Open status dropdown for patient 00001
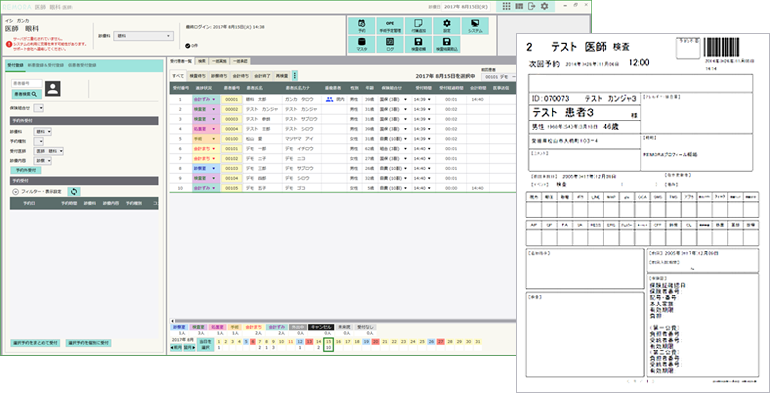770x393 pixels. click(x=205, y=99)
